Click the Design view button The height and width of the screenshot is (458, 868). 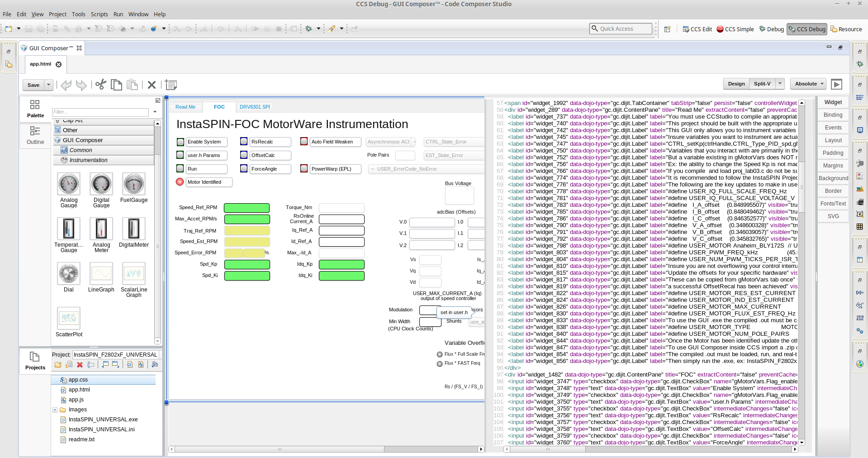pyautogui.click(x=736, y=84)
